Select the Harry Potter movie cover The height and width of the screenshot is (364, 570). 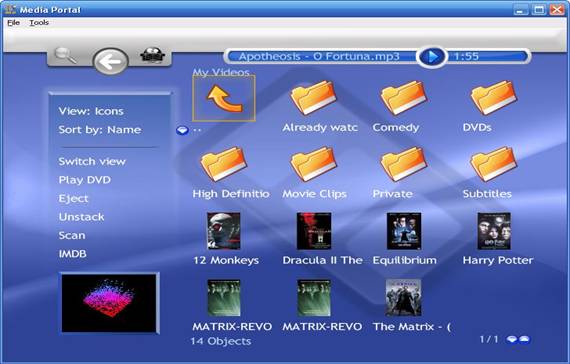(494, 231)
